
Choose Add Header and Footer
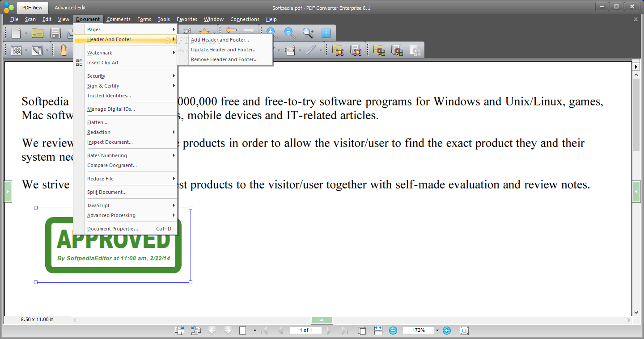tap(225, 40)
